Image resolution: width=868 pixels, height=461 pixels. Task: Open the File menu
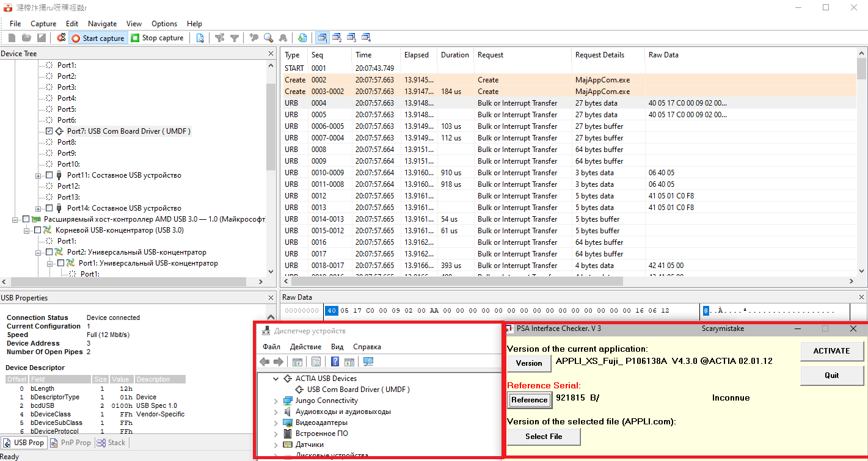[x=16, y=24]
